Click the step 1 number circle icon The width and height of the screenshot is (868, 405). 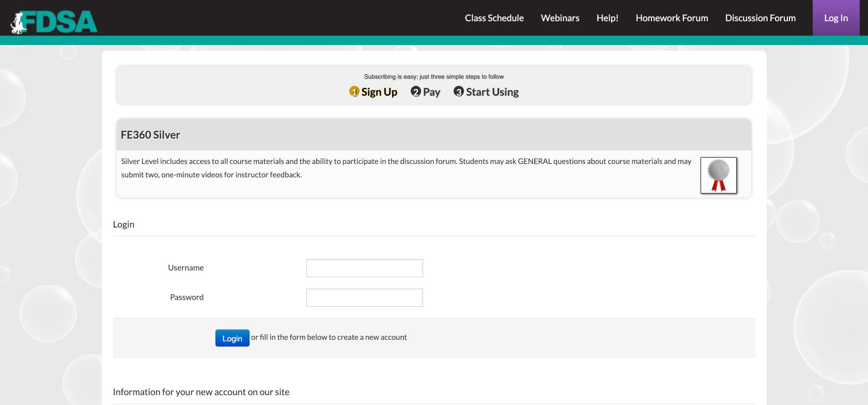tap(354, 92)
